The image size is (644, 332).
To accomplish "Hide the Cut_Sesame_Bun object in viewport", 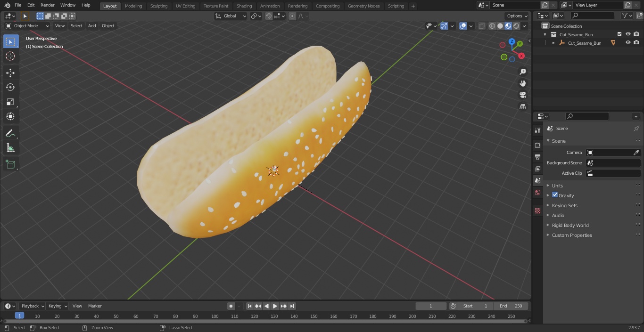I will [628, 42].
